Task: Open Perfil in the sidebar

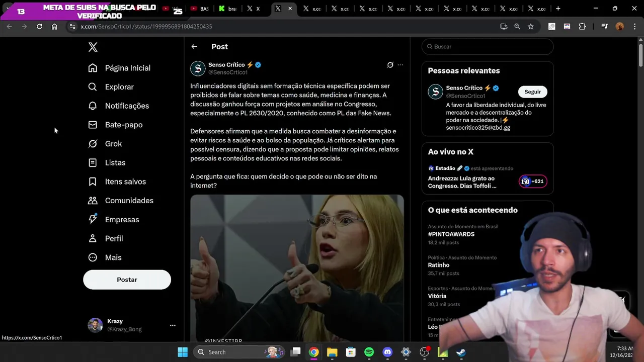Action: click(106, 238)
